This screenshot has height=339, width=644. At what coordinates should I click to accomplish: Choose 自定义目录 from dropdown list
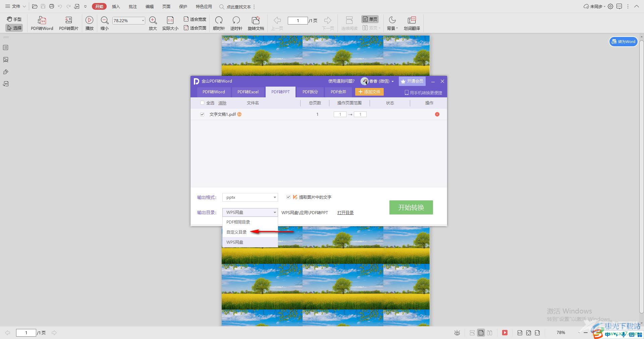tap(250, 232)
